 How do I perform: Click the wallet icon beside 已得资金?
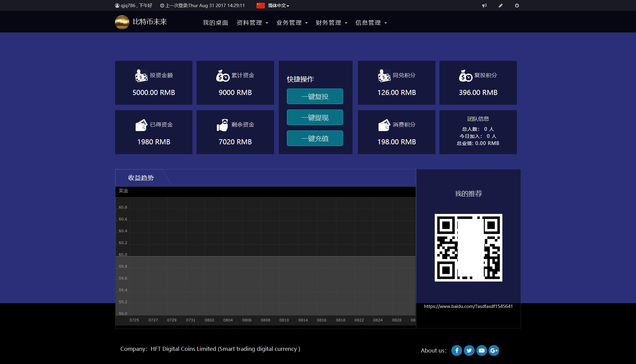coord(141,125)
